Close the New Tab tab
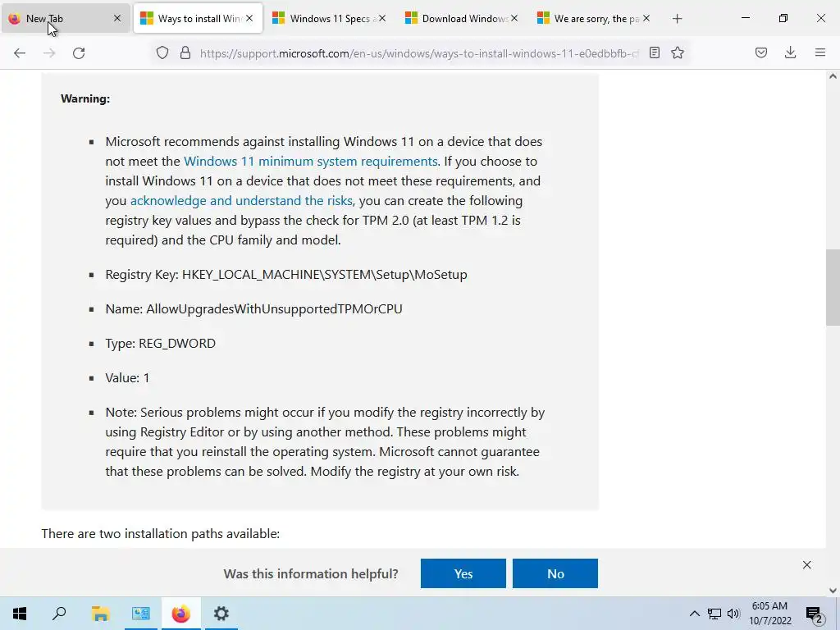Viewport: 840px width, 630px height. pos(117,18)
